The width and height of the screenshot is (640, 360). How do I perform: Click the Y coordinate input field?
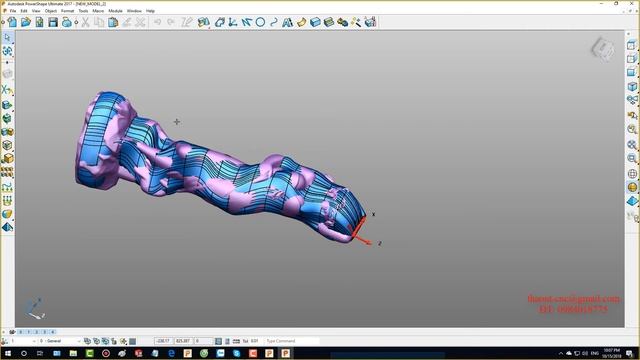point(183,341)
